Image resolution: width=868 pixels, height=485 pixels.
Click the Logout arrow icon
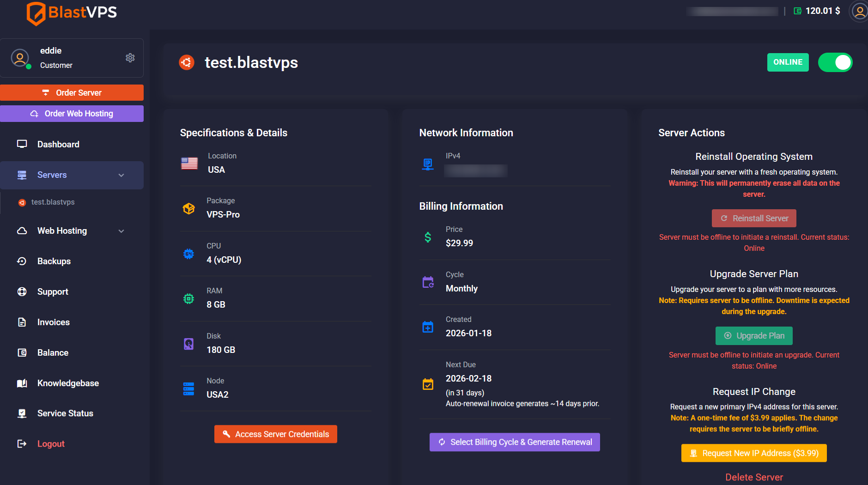pos(22,444)
